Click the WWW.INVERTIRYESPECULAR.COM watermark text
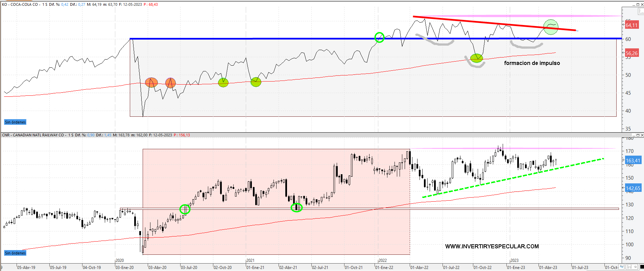The width and height of the screenshot is (644, 271). point(492,246)
